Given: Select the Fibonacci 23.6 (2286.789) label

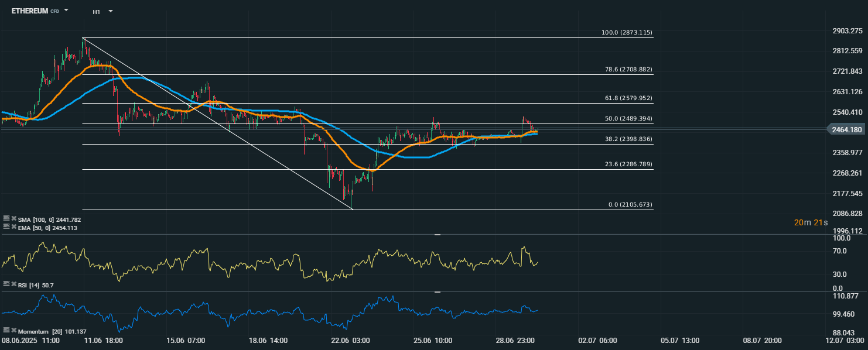Looking at the screenshot, I should click(x=628, y=164).
